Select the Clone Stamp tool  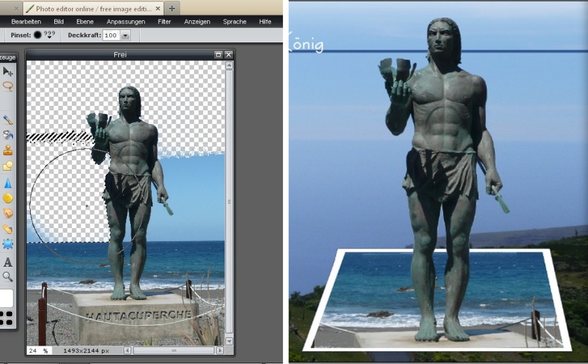pyautogui.click(x=8, y=150)
